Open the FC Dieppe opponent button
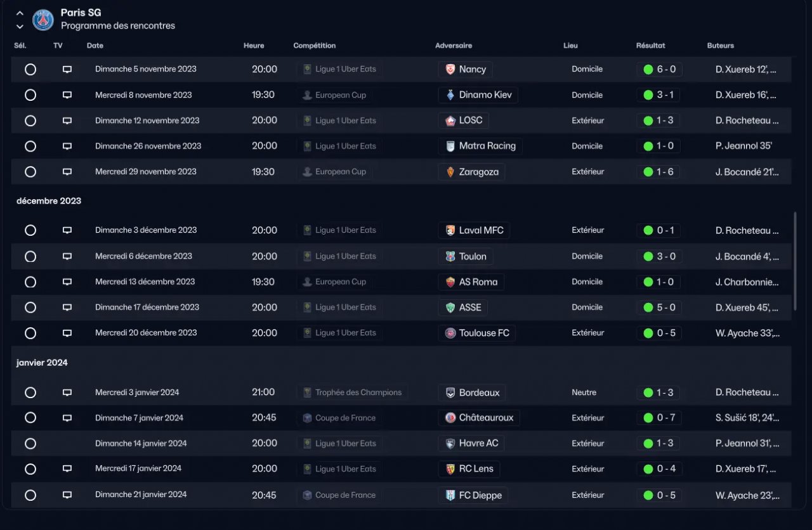Image resolution: width=812 pixels, height=530 pixels. pos(474,495)
